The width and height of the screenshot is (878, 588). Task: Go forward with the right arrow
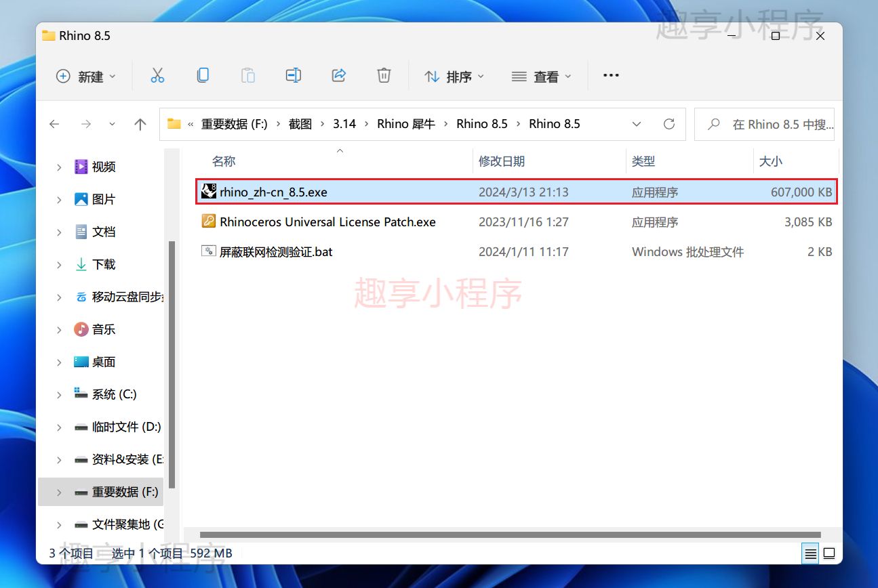click(x=85, y=124)
